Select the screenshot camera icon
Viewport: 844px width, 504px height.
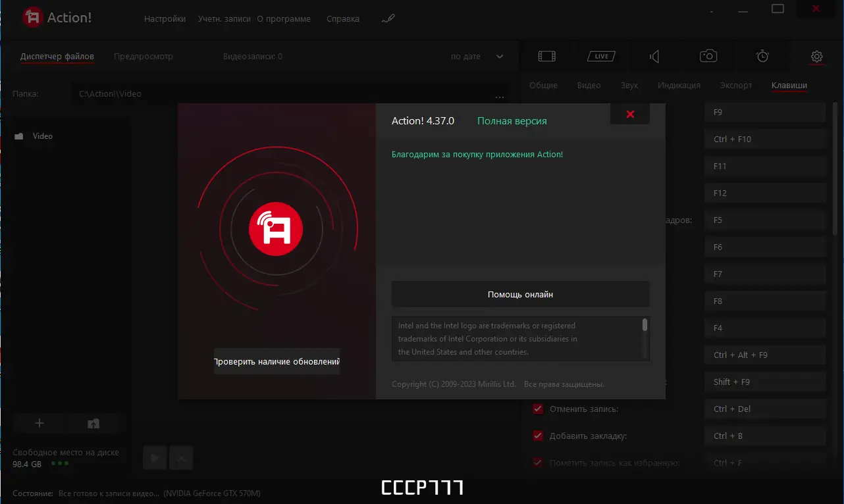pos(708,56)
